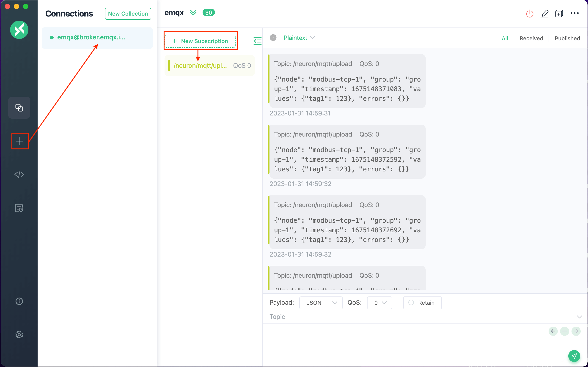Open the Connections page sidebar icon
The width and height of the screenshot is (588, 367).
click(19, 107)
